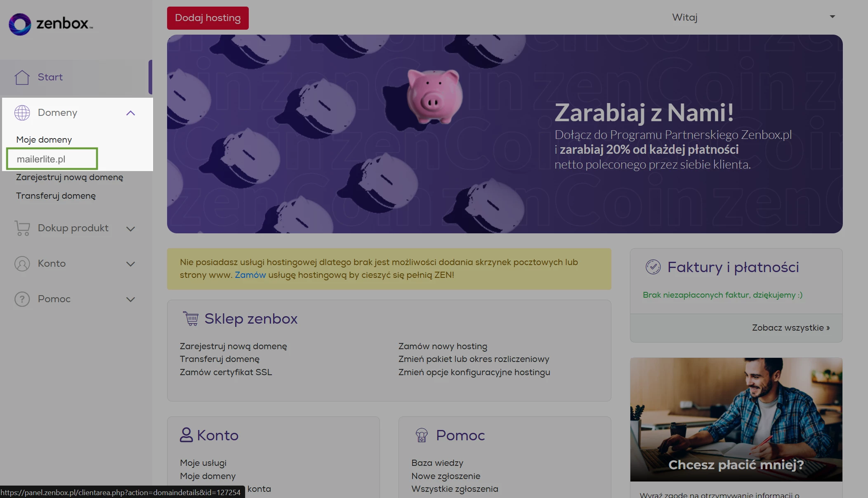Open the Witaj user dropdown
868x498 pixels.
click(832, 17)
